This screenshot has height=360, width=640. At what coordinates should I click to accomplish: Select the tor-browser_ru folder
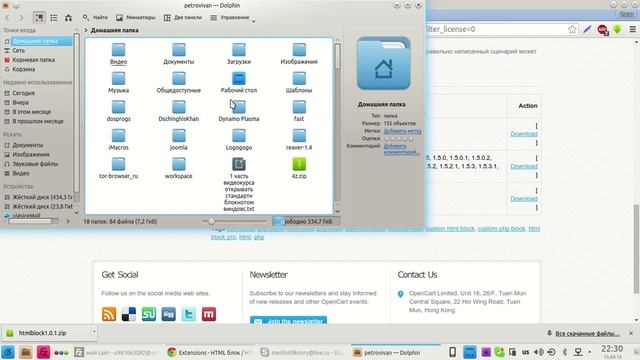click(x=118, y=168)
